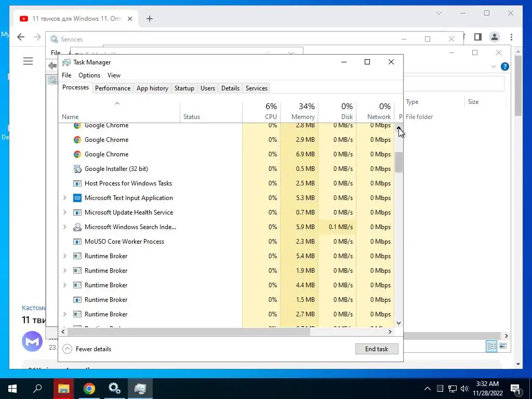The width and height of the screenshot is (532, 399).
Task: Click the MoUSO Core Worker Process icon
Action: (77, 242)
